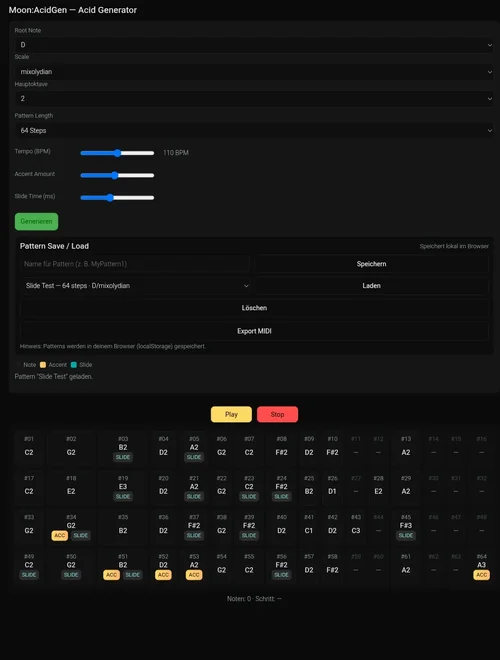Open the Scale dropdown showing mixolydian
Image resolution: width=500 pixels, height=660 pixels.
point(254,72)
